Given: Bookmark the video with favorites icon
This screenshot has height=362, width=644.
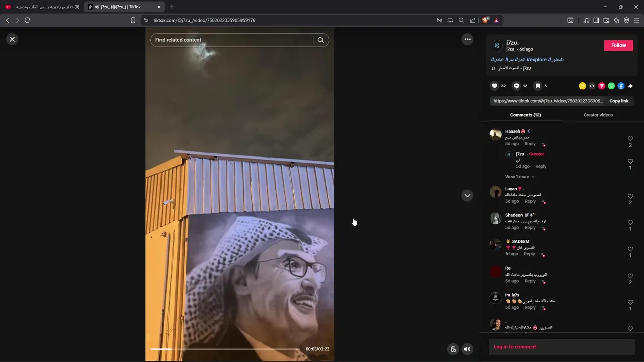Looking at the screenshot, I should [538, 86].
